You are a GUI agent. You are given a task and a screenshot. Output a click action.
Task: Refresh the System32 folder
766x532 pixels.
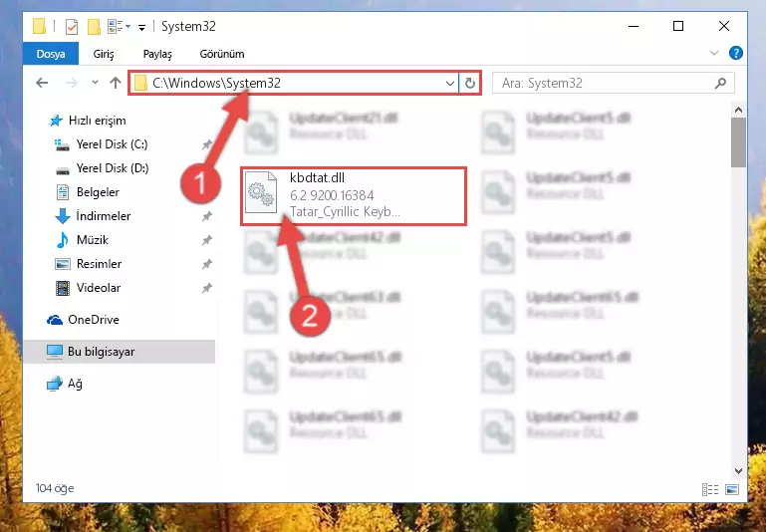point(470,84)
